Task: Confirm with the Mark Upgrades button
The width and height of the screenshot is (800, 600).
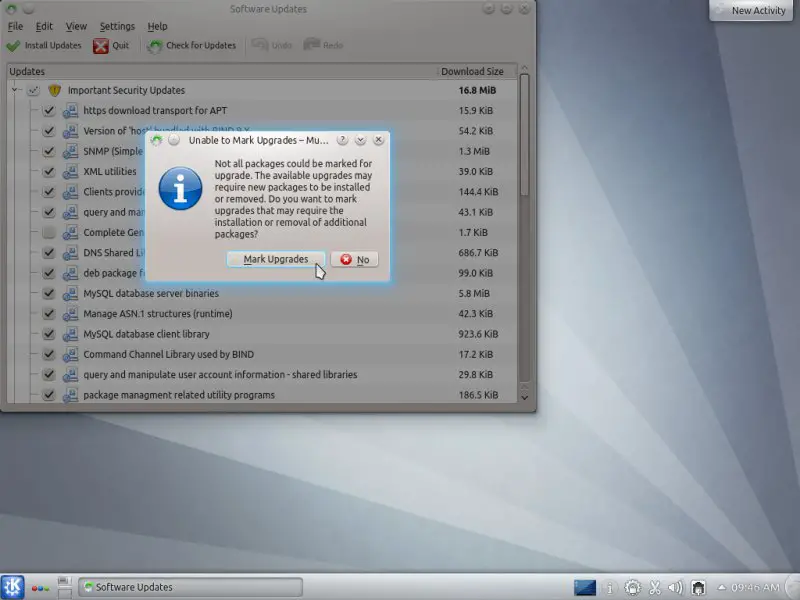Action: tap(276, 259)
